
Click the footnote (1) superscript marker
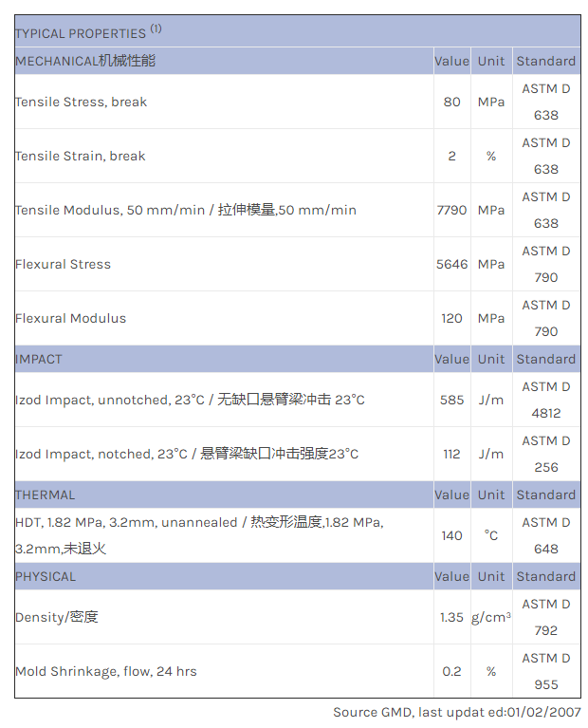[x=156, y=28]
